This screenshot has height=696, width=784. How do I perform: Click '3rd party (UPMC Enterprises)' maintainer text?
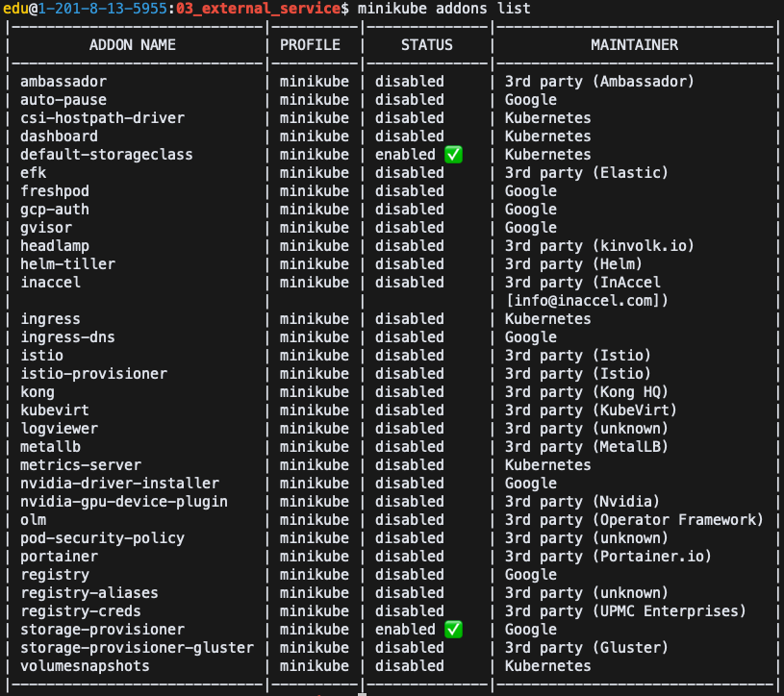[625, 611]
